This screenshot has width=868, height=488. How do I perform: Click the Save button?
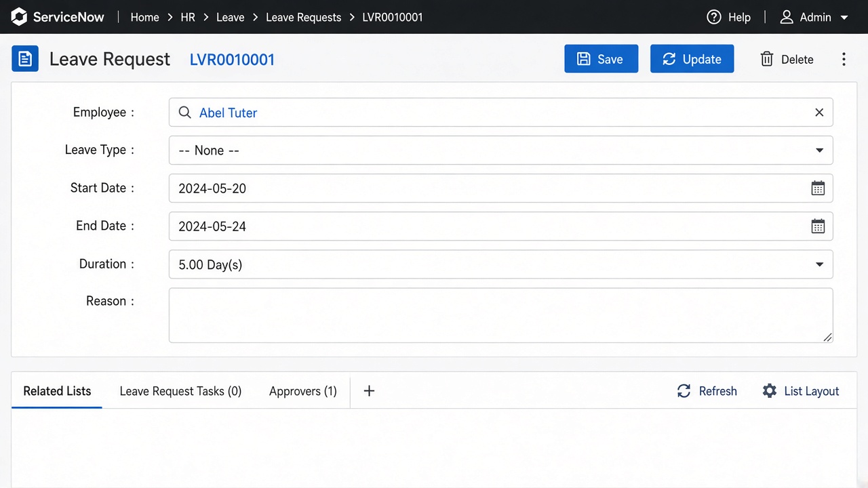601,59
